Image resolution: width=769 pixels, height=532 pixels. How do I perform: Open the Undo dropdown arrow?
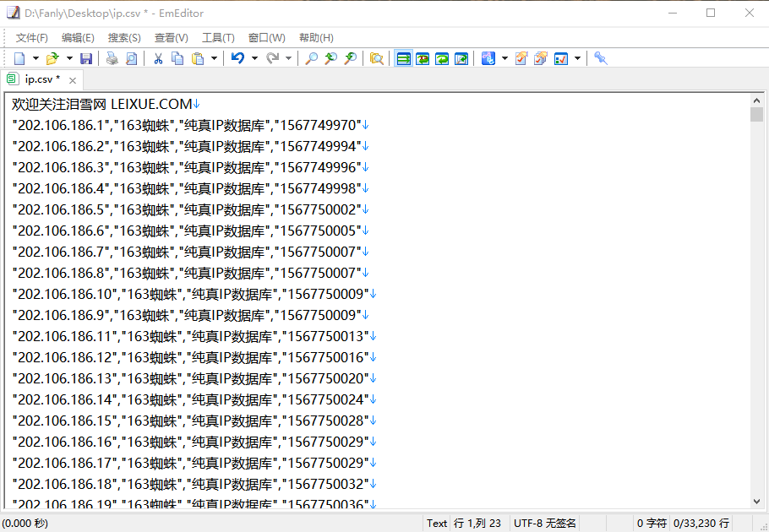(254, 58)
